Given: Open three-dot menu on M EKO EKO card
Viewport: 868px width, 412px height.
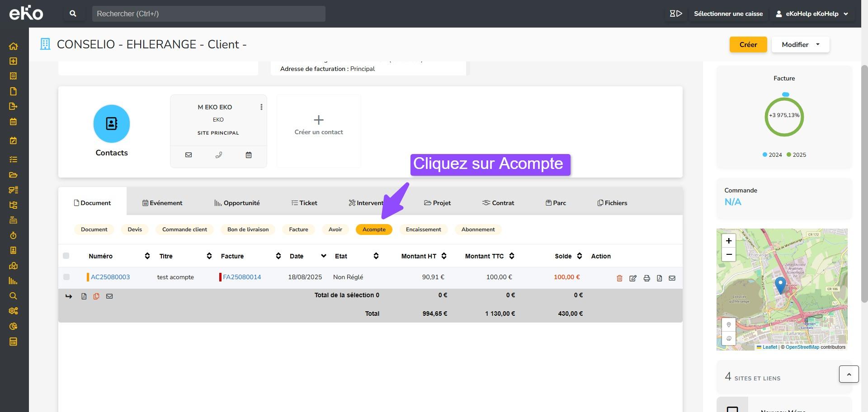Looking at the screenshot, I should (261, 107).
